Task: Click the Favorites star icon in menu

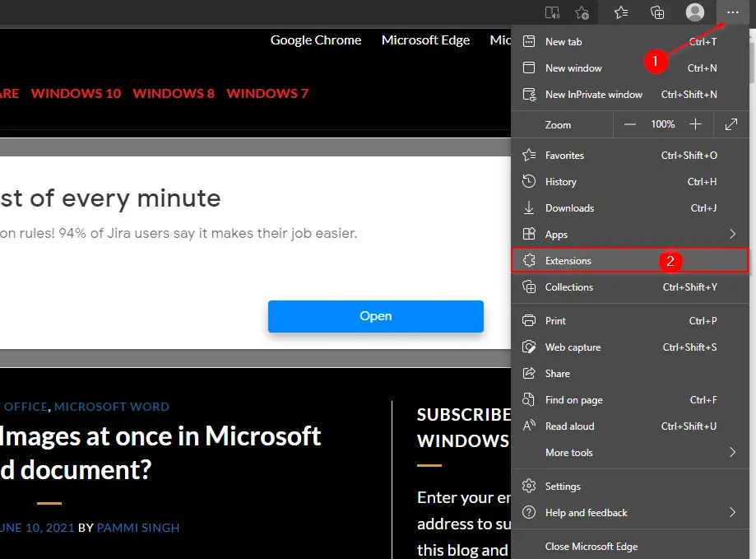Action: tap(529, 156)
